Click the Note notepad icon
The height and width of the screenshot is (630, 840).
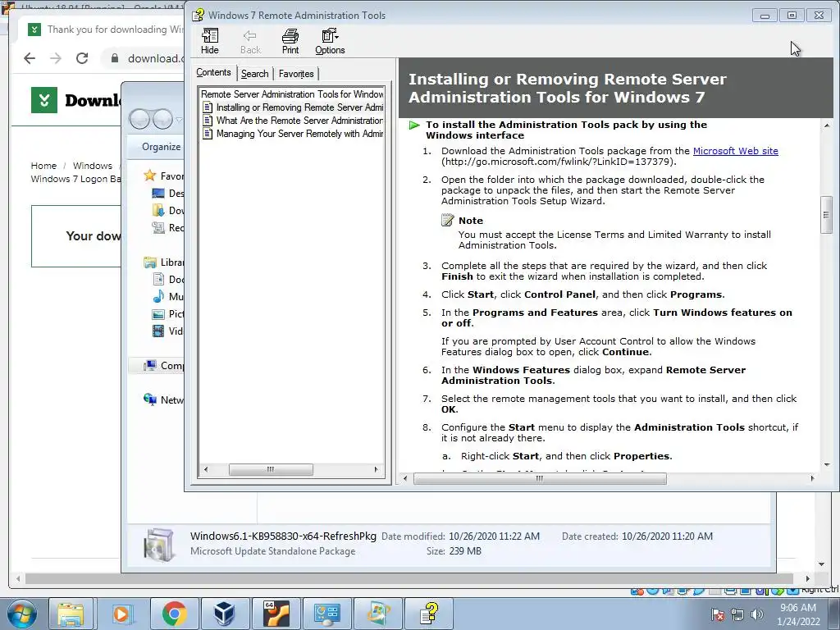447,220
